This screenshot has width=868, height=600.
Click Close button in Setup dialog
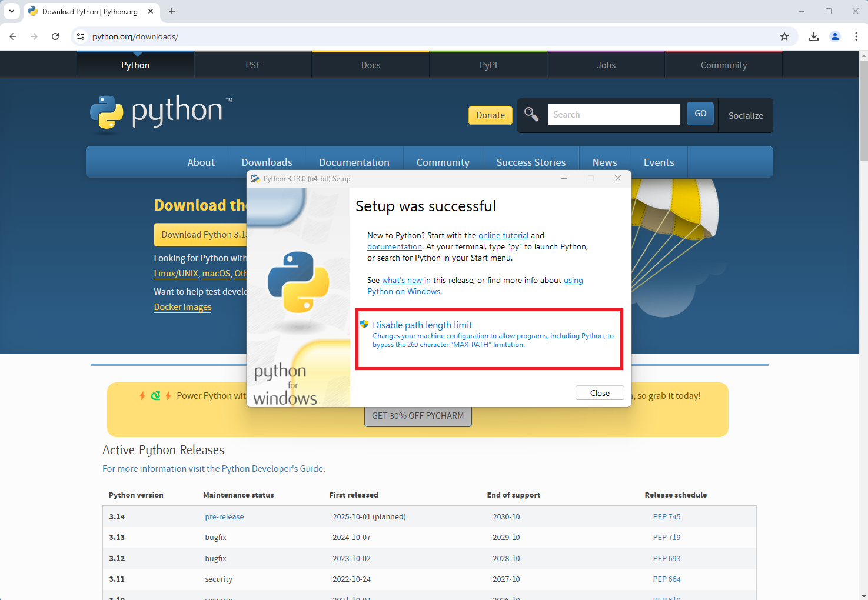[600, 393]
